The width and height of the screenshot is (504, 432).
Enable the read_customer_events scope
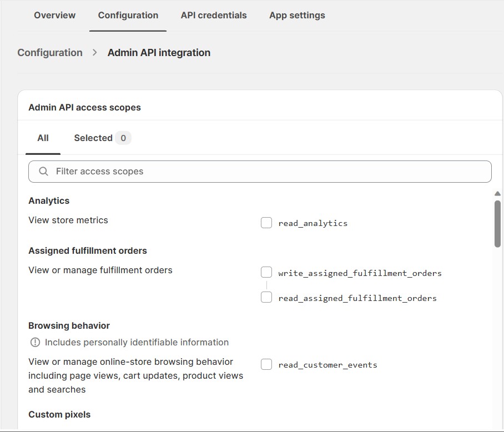(266, 364)
